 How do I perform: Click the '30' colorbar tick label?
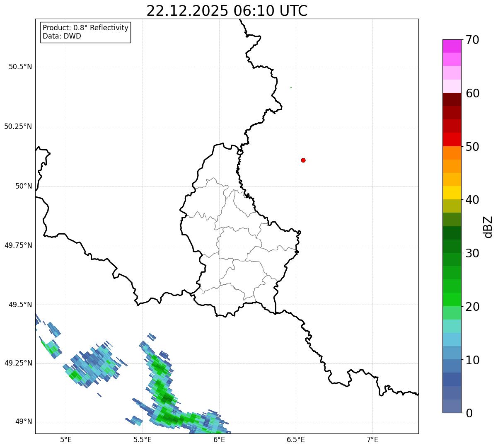(472, 253)
